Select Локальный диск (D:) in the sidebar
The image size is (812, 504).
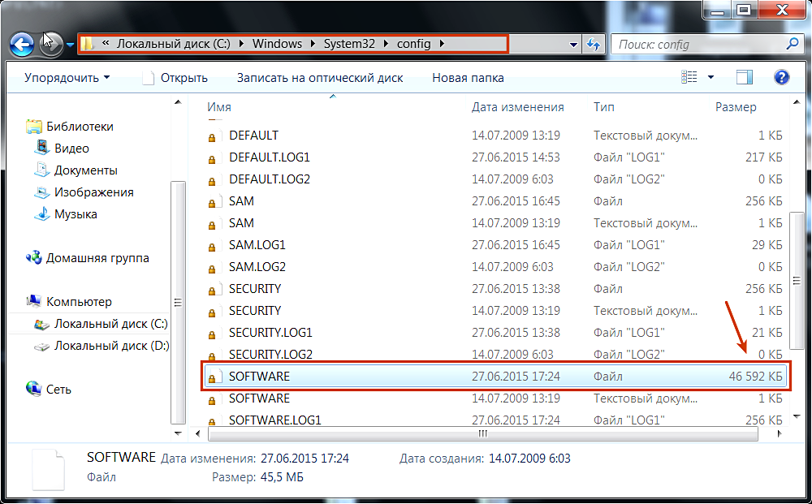point(111,346)
